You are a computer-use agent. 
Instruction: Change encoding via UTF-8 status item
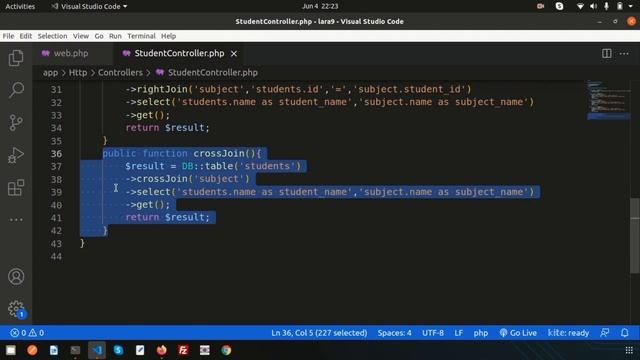tap(433, 333)
